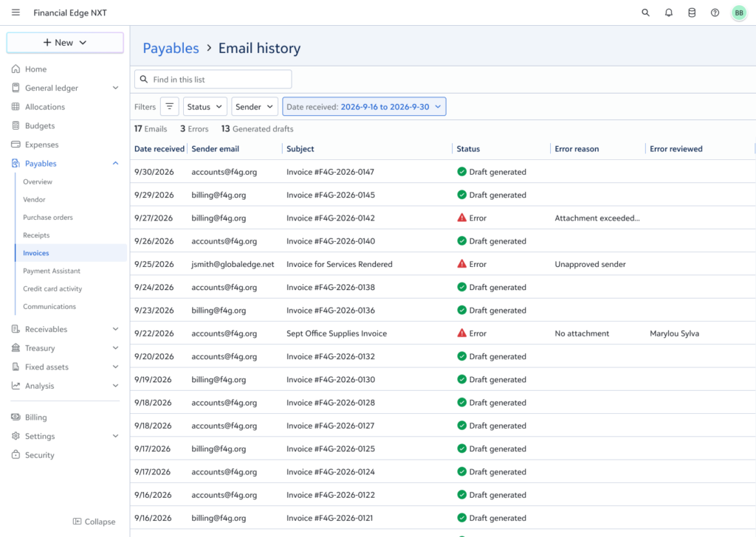Open Vendor submenu item
The width and height of the screenshot is (756, 537).
pos(34,199)
